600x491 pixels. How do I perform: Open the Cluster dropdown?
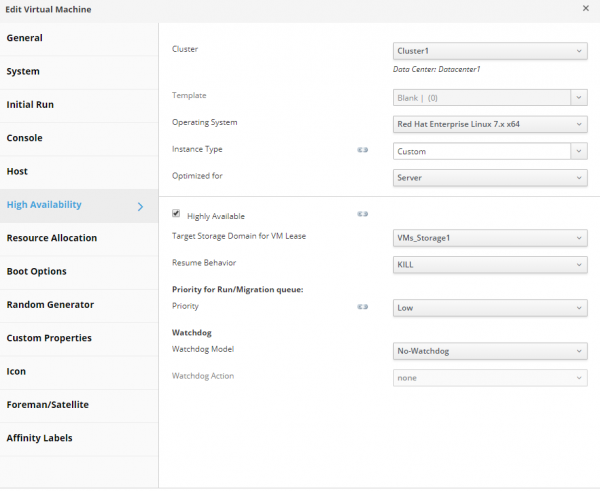pos(489,50)
